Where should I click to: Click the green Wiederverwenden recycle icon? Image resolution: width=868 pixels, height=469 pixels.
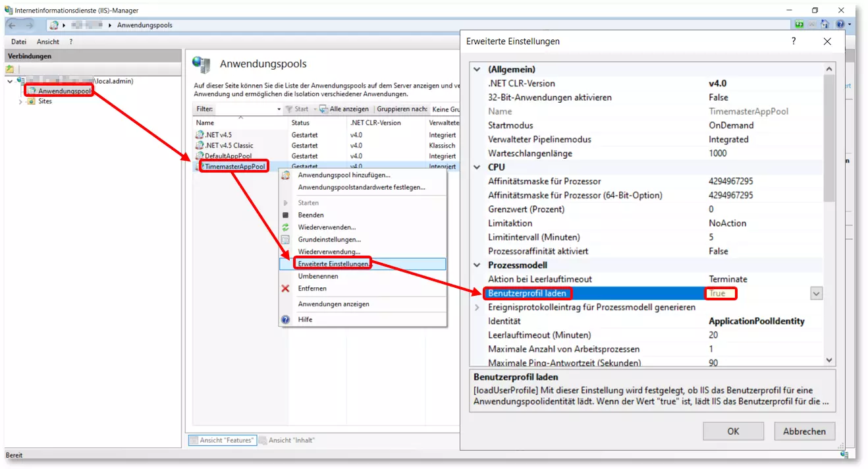coord(285,227)
